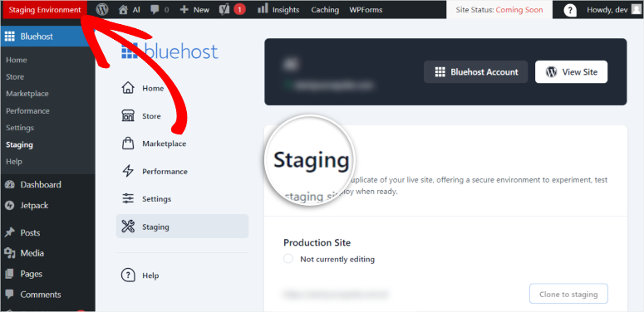The width and height of the screenshot is (644, 312).
Task: Click the Pages document icon
Action: [x=10, y=274]
